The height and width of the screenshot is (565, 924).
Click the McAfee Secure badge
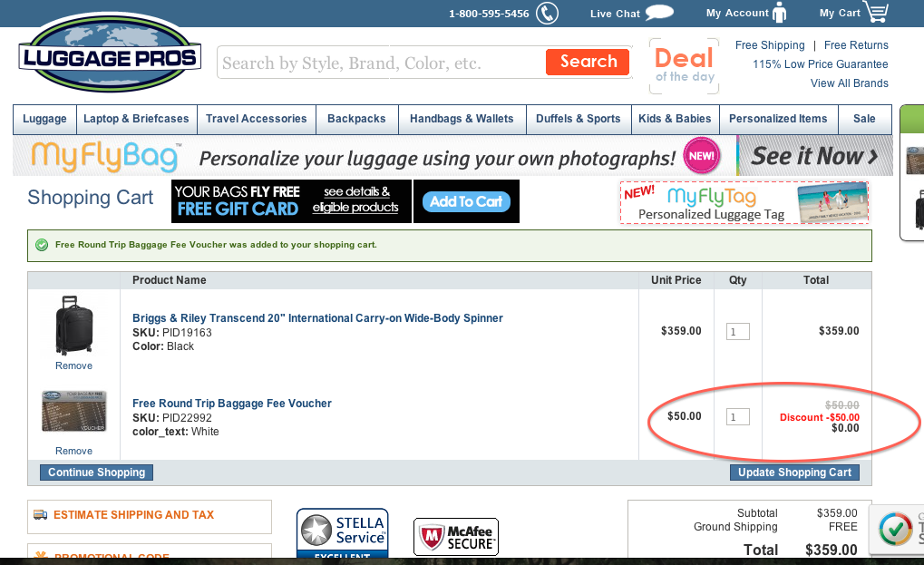pos(456,537)
